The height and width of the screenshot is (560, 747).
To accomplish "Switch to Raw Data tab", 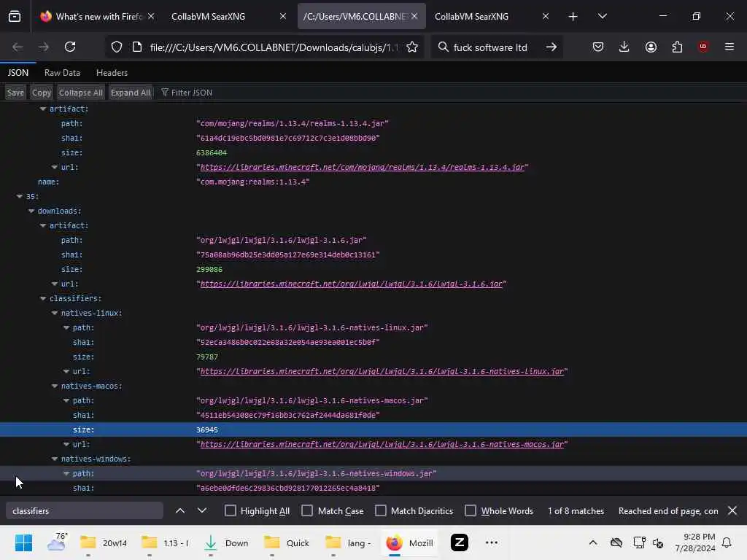I will tap(62, 73).
